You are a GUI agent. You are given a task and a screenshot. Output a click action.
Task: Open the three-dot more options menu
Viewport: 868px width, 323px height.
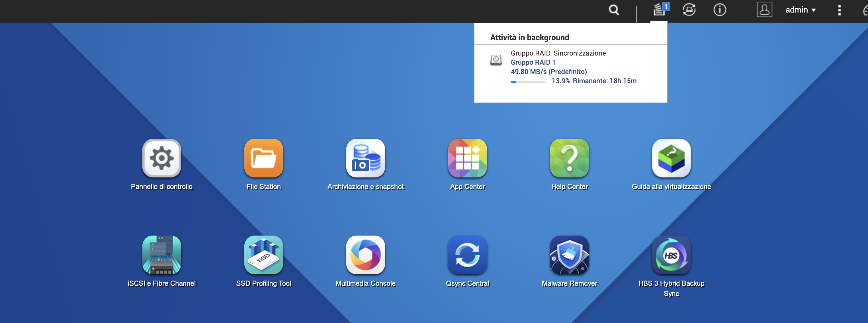click(x=839, y=10)
